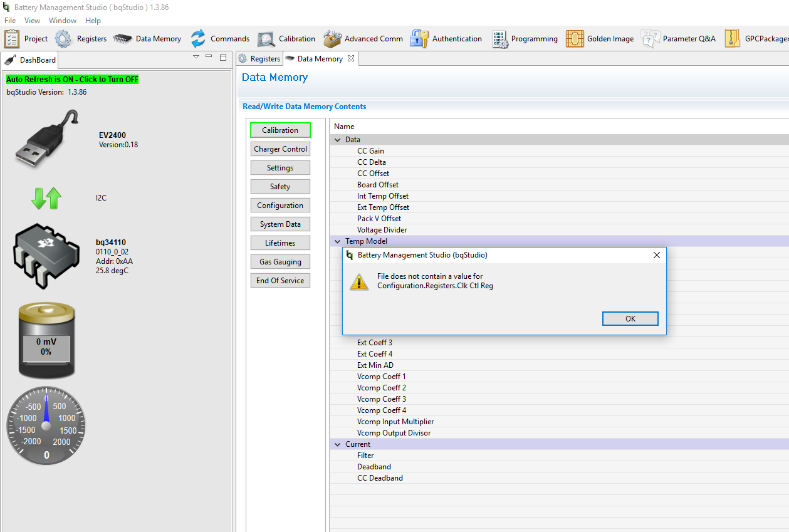Select the CC Offset row
This screenshot has height=532, width=789.
point(559,174)
